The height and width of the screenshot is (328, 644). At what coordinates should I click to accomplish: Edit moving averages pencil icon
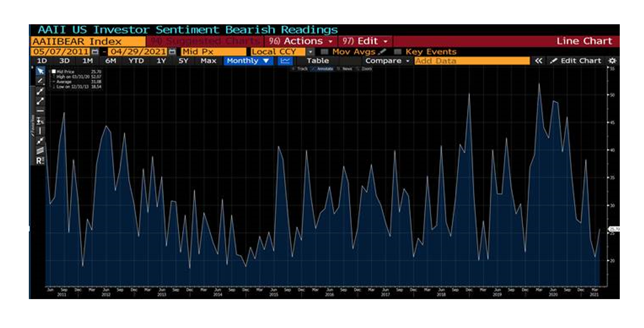pyautogui.click(x=382, y=52)
